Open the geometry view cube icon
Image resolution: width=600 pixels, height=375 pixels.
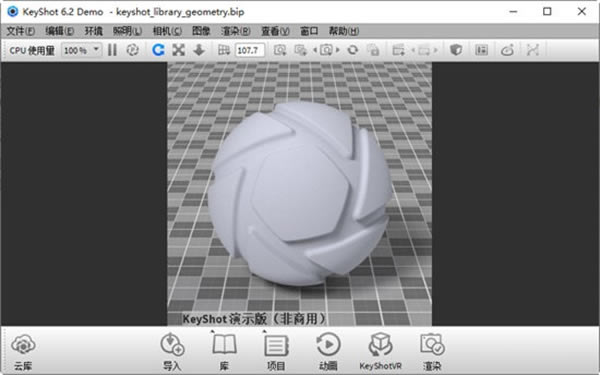tap(456, 50)
